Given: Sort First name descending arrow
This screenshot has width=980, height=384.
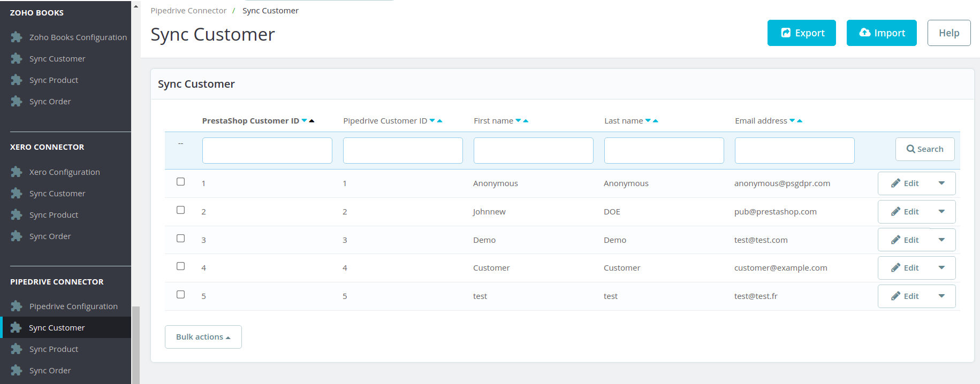Looking at the screenshot, I should [x=518, y=121].
